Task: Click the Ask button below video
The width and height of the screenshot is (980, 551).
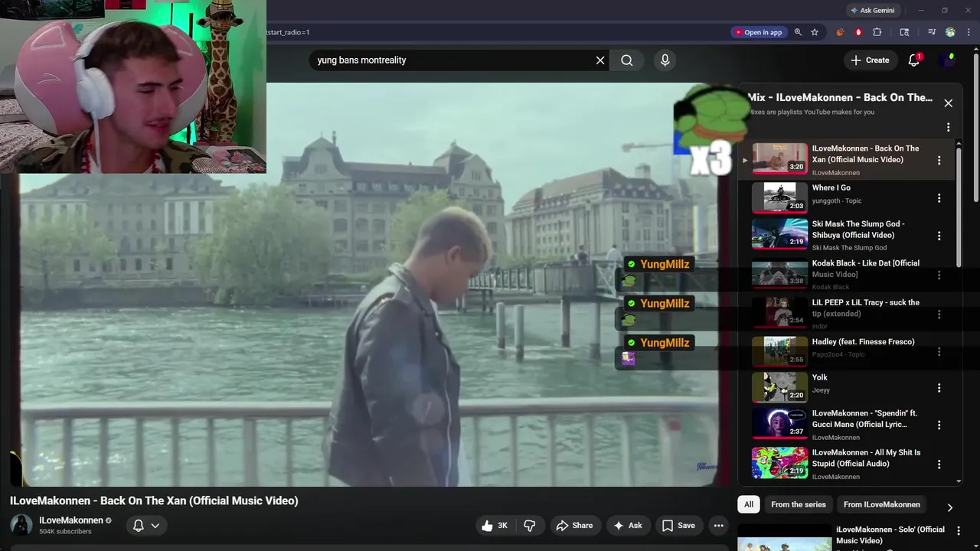Action: click(627, 526)
